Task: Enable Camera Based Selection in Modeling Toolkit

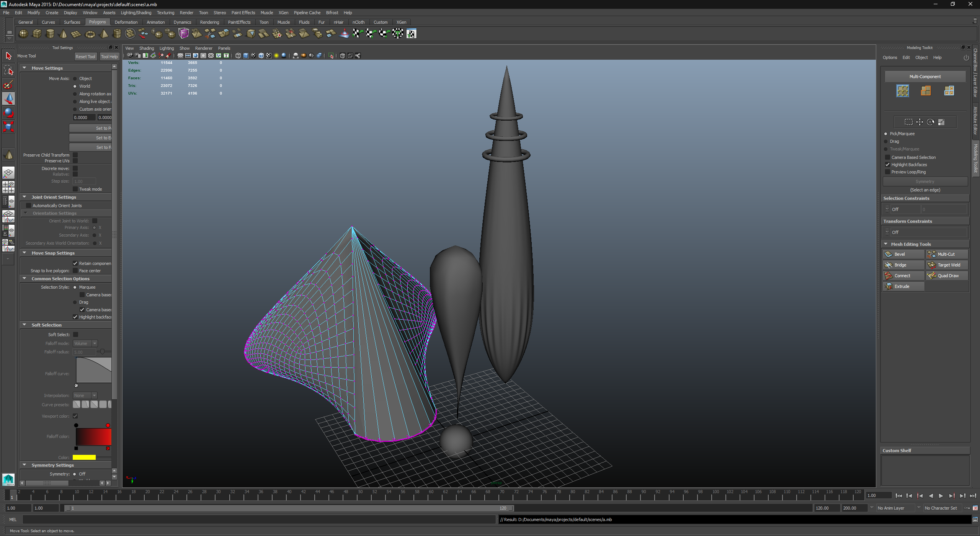Action: [887, 157]
